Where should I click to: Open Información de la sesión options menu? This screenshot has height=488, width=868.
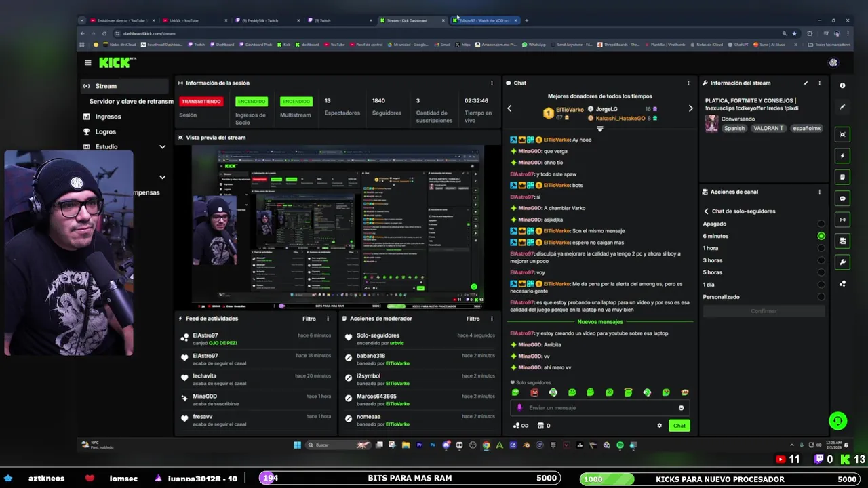pyautogui.click(x=492, y=83)
